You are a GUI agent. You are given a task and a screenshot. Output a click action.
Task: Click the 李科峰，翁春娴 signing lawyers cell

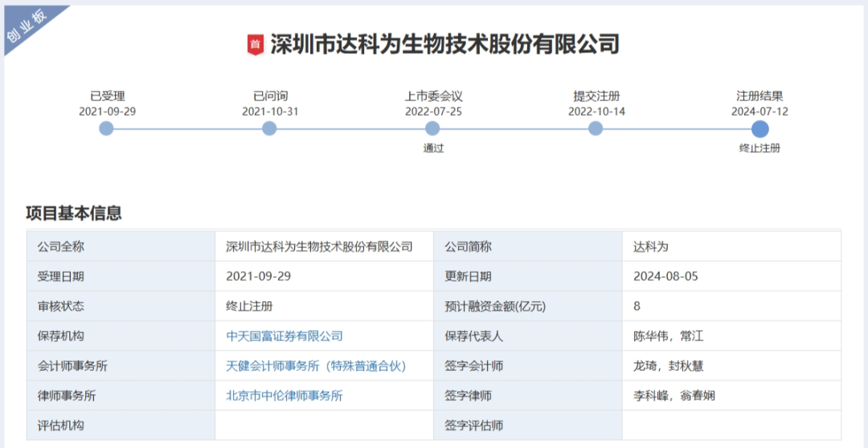coord(674,396)
